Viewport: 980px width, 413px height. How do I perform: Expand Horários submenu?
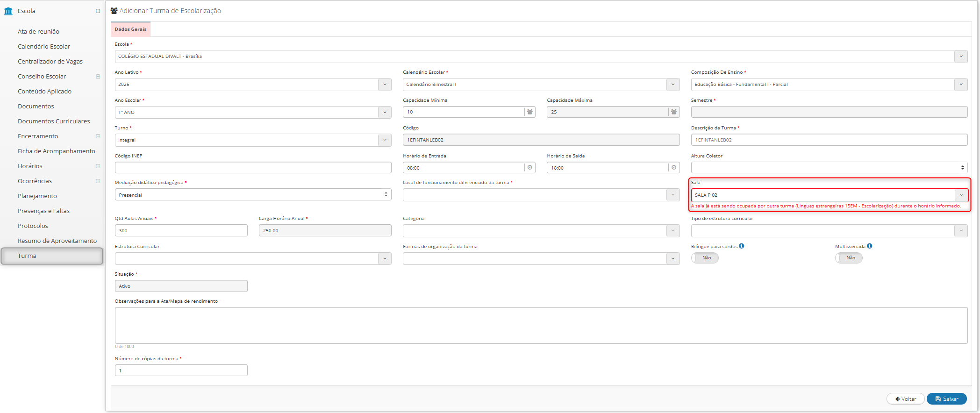(x=98, y=166)
